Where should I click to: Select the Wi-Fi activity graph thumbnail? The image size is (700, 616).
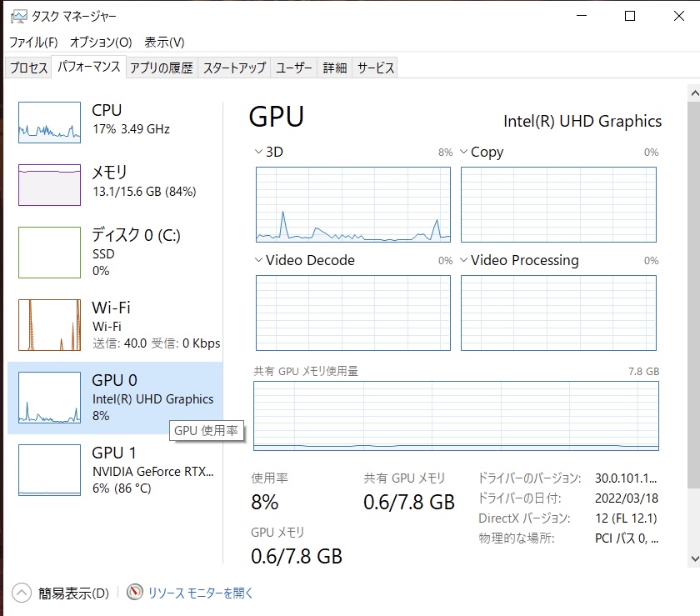49,324
